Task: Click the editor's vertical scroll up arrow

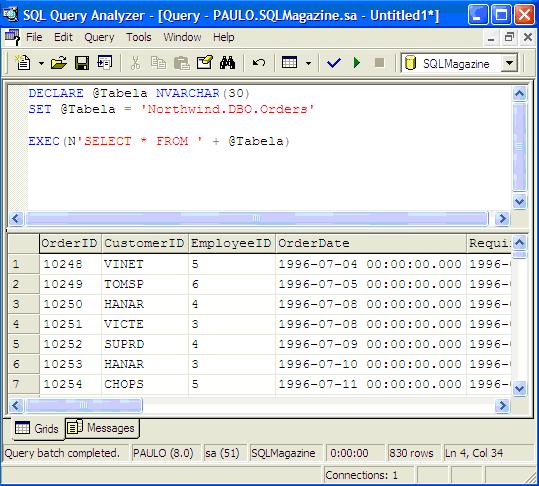Action: pyautogui.click(x=519, y=93)
